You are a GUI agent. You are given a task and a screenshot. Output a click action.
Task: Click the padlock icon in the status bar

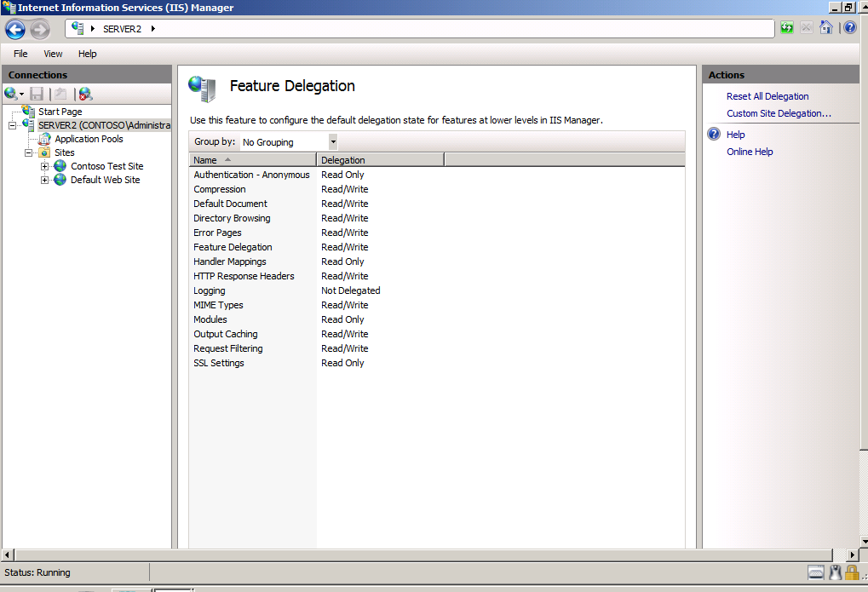click(x=853, y=572)
